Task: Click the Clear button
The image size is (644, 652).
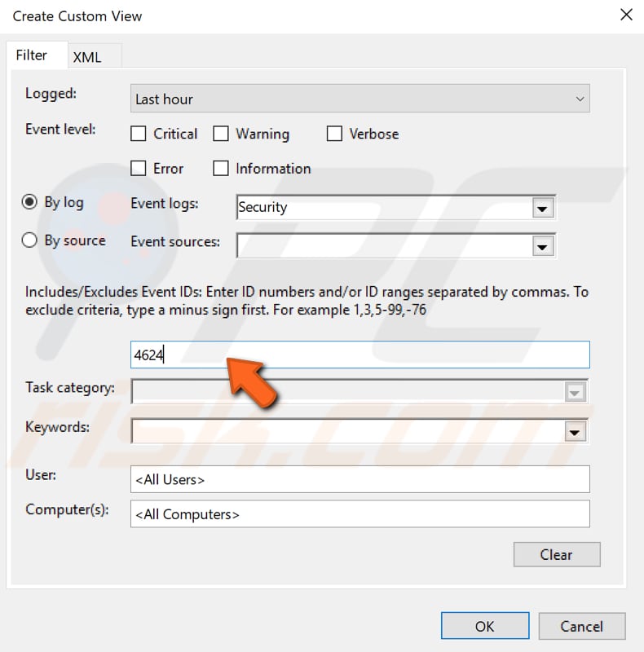Action: [x=557, y=554]
